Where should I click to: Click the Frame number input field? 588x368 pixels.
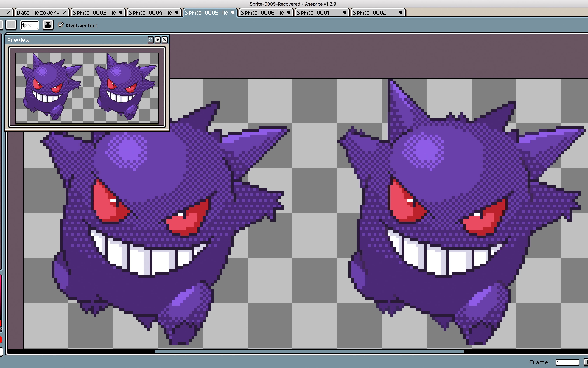coord(567,362)
